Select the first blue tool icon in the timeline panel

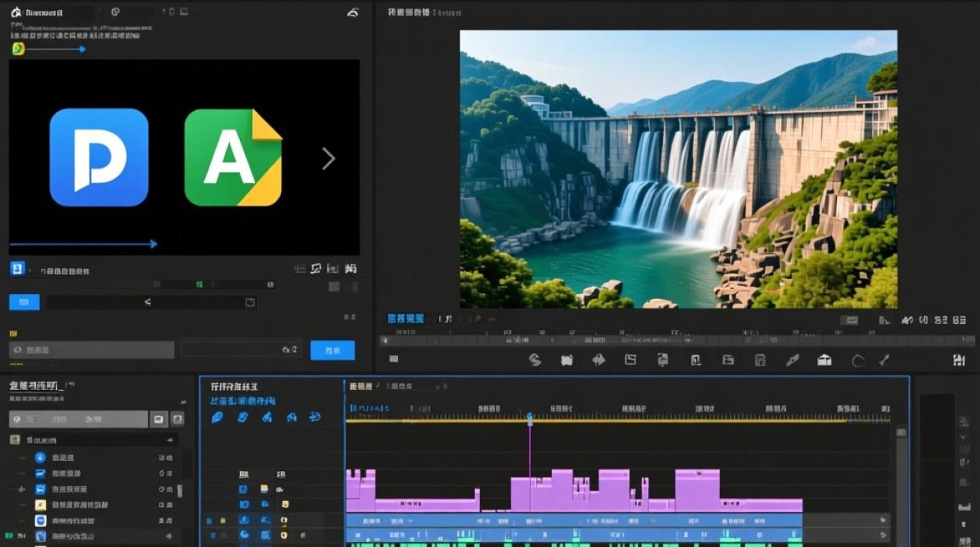(217, 417)
